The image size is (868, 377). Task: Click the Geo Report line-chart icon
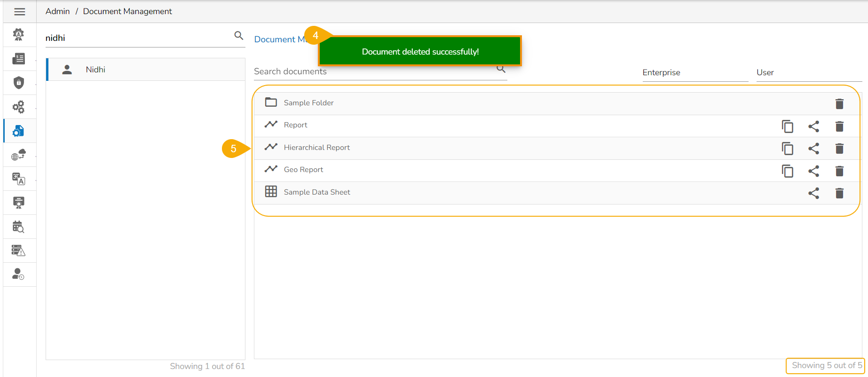271,169
